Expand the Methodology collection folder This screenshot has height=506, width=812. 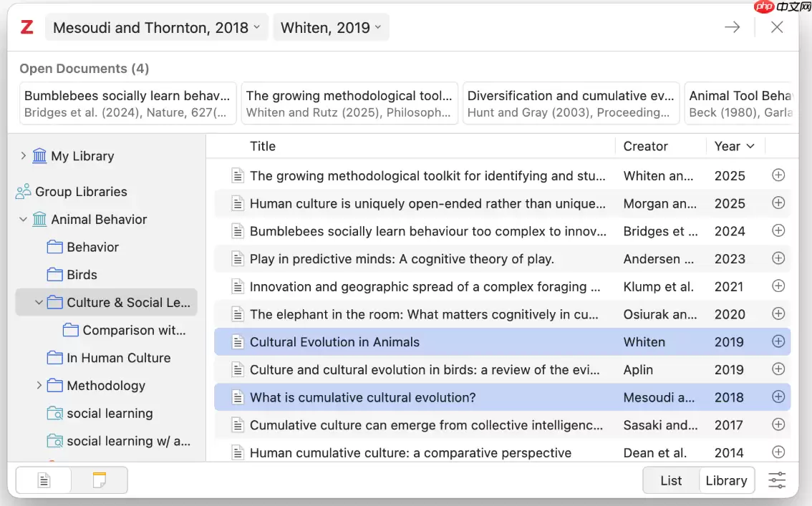[x=39, y=386]
